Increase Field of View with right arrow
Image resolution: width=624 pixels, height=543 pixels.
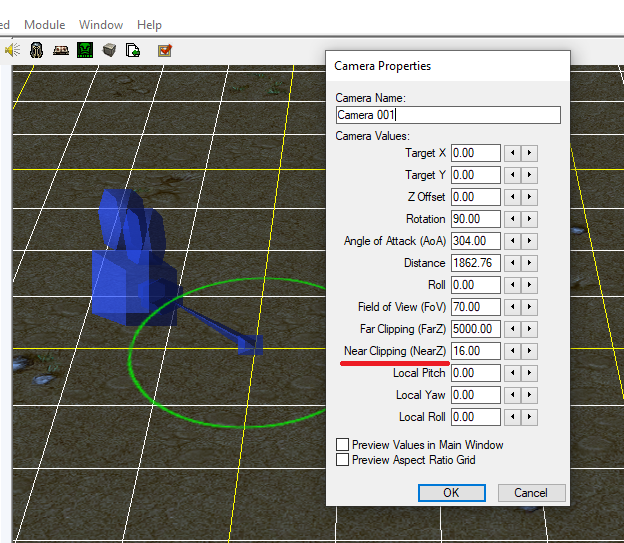529,307
